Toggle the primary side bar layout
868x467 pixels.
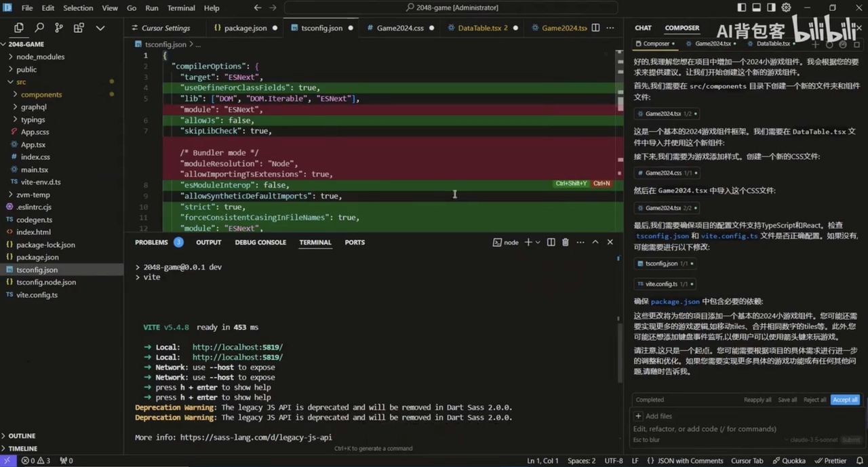(x=742, y=8)
